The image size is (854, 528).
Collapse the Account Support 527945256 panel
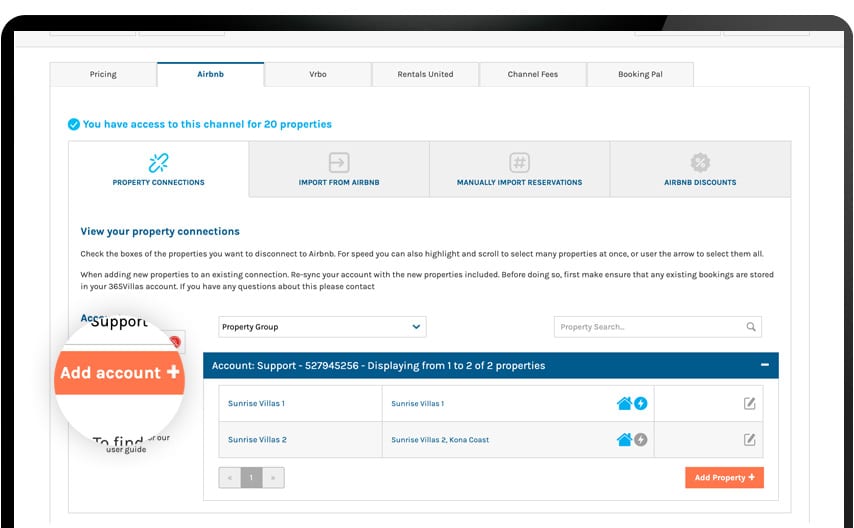click(x=764, y=366)
